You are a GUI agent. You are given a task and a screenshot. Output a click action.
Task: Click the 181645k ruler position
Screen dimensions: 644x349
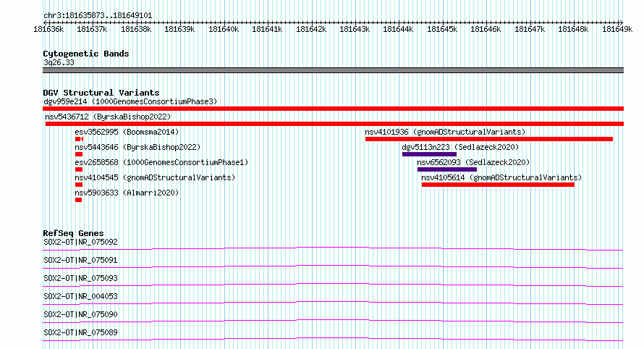tap(442, 29)
